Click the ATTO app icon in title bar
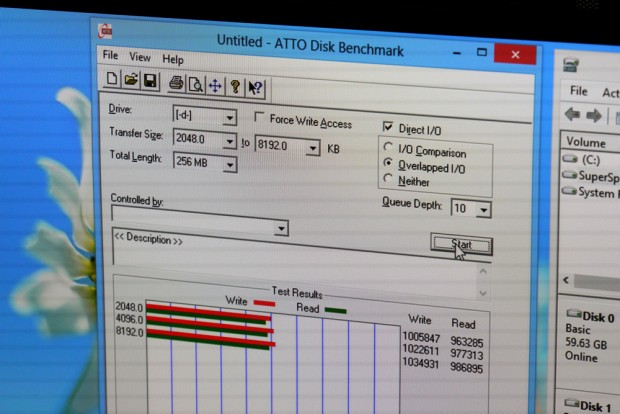 click(105, 32)
